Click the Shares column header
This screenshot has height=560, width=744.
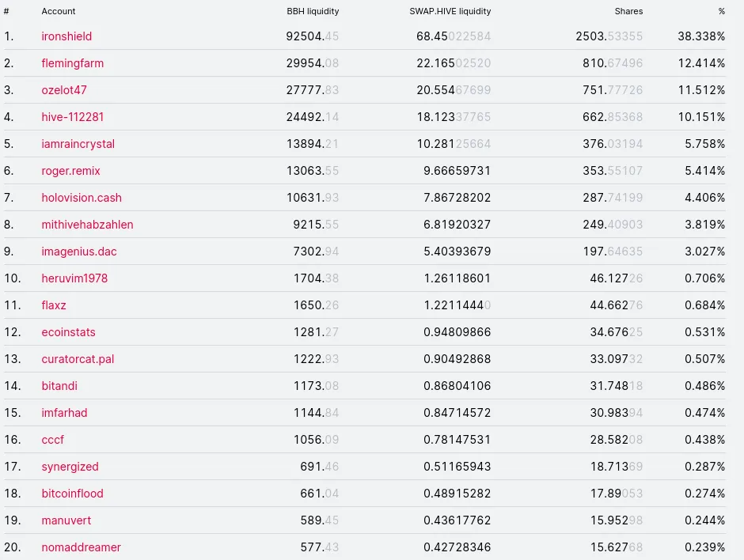pos(628,11)
